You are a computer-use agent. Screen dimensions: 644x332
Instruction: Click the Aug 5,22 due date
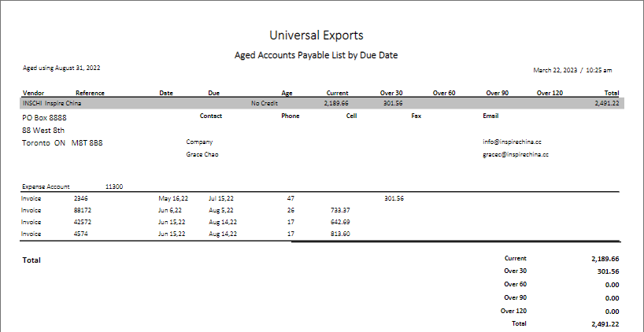tap(221, 211)
